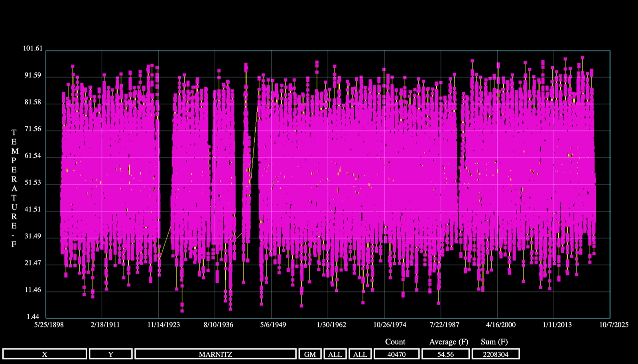638x364 pixels.
Task: Click the 71.56 y-axis label
Action: [x=33, y=129]
